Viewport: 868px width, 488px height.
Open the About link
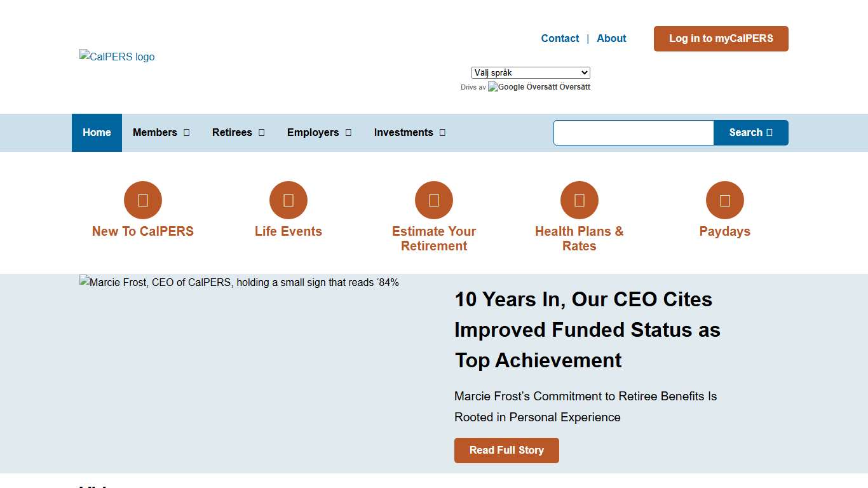pyautogui.click(x=611, y=39)
